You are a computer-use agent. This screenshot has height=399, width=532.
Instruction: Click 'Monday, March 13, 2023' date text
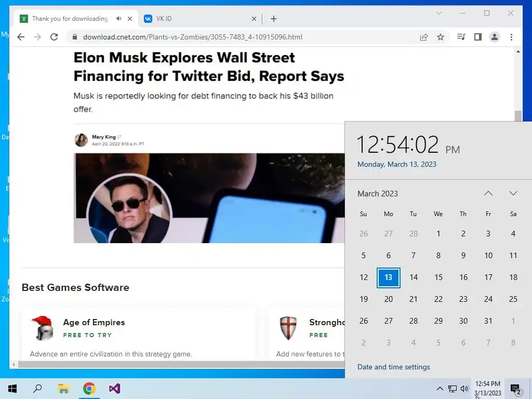point(396,164)
